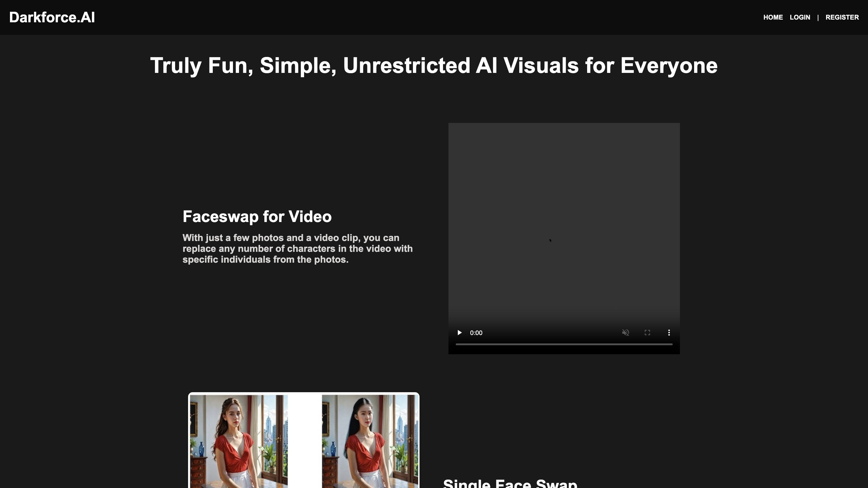The width and height of the screenshot is (868, 488).
Task: Click the white gap between the portraits
Action: (305, 441)
